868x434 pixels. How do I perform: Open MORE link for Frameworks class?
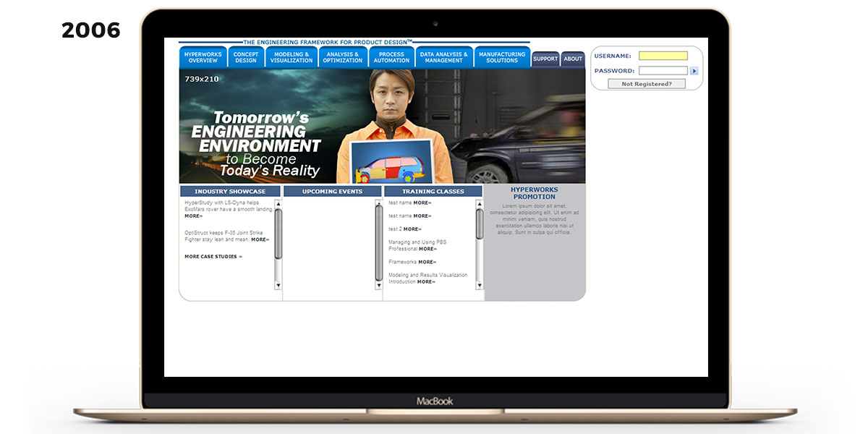click(427, 262)
